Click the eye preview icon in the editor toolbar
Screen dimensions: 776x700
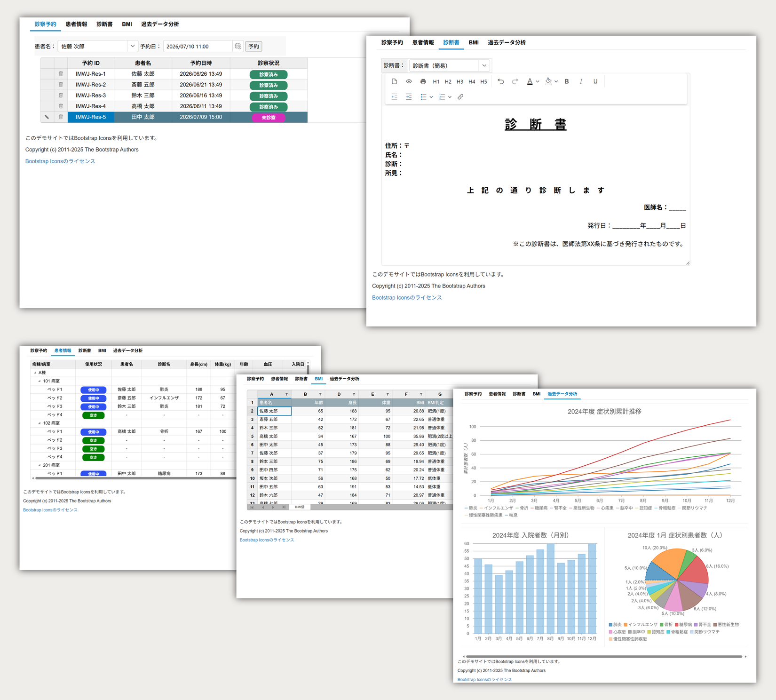[x=409, y=81]
